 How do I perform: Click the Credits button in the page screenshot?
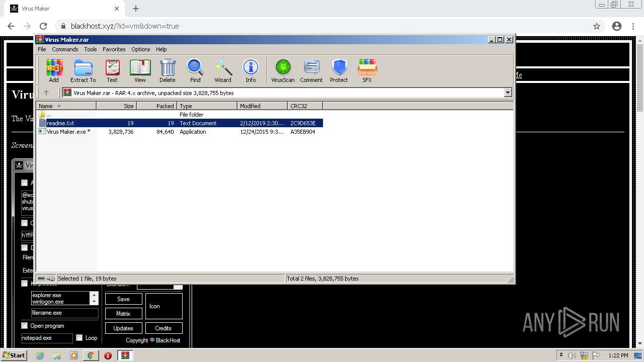(x=164, y=328)
